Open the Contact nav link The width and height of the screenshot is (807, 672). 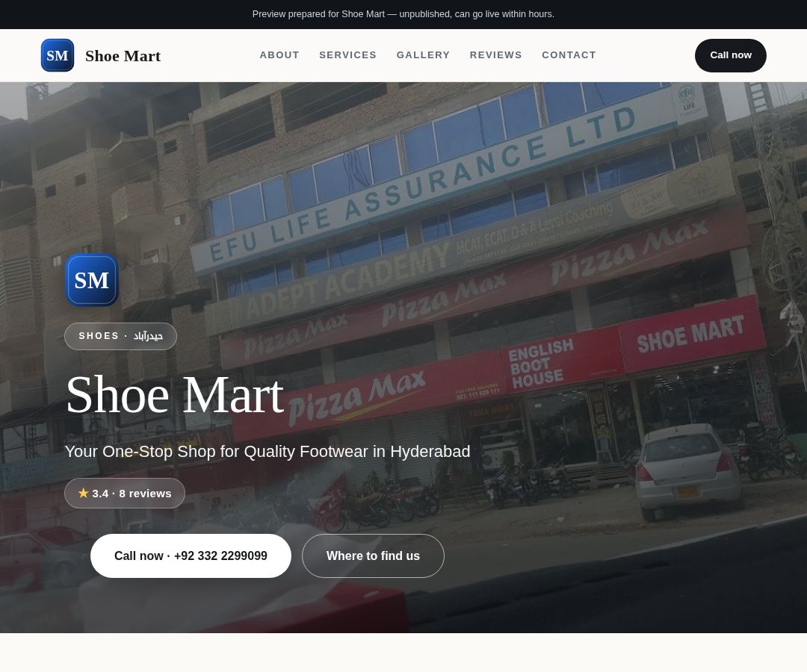(569, 55)
